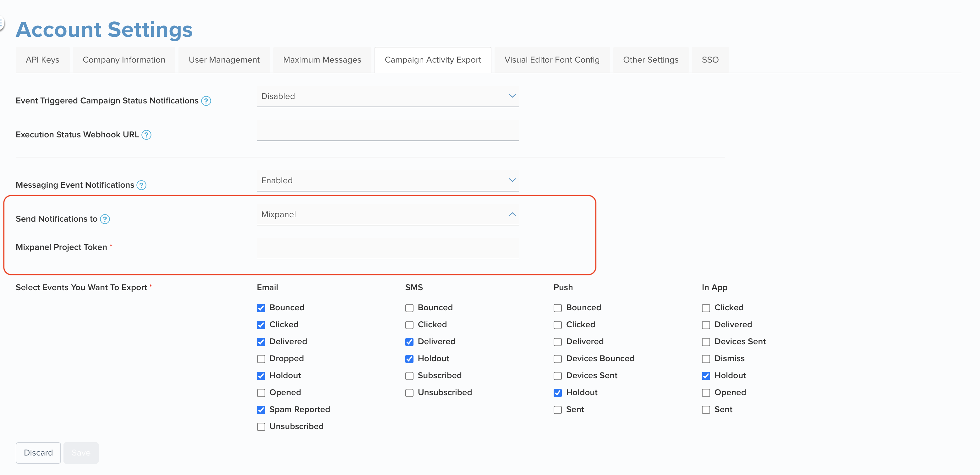Check Clicked under In App events
The width and height of the screenshot is (980, 475).
[x=706, y=308]
